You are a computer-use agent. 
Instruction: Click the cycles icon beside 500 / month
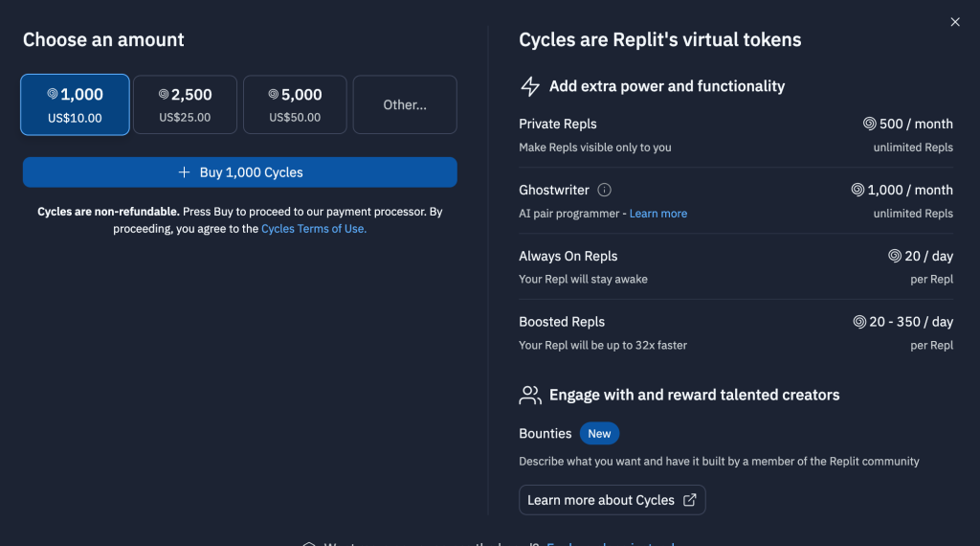coord(869,124)
